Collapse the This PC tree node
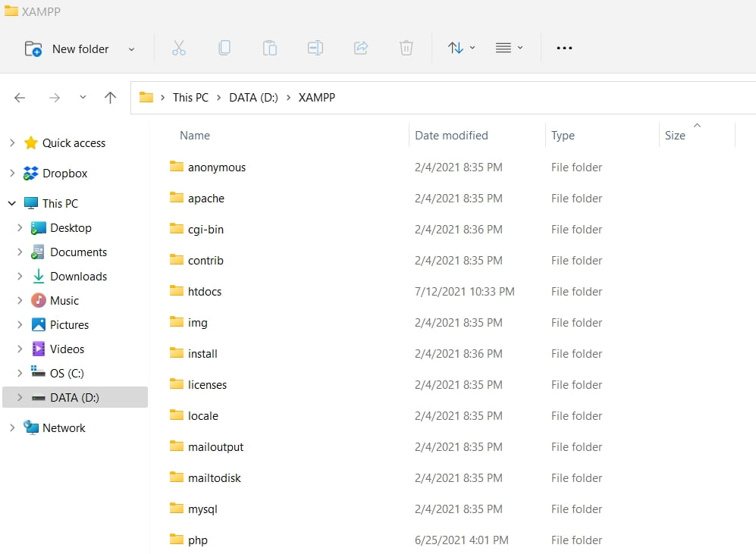Image resolution: width=756 pixels, height=554 pixels. click(12, 203)
